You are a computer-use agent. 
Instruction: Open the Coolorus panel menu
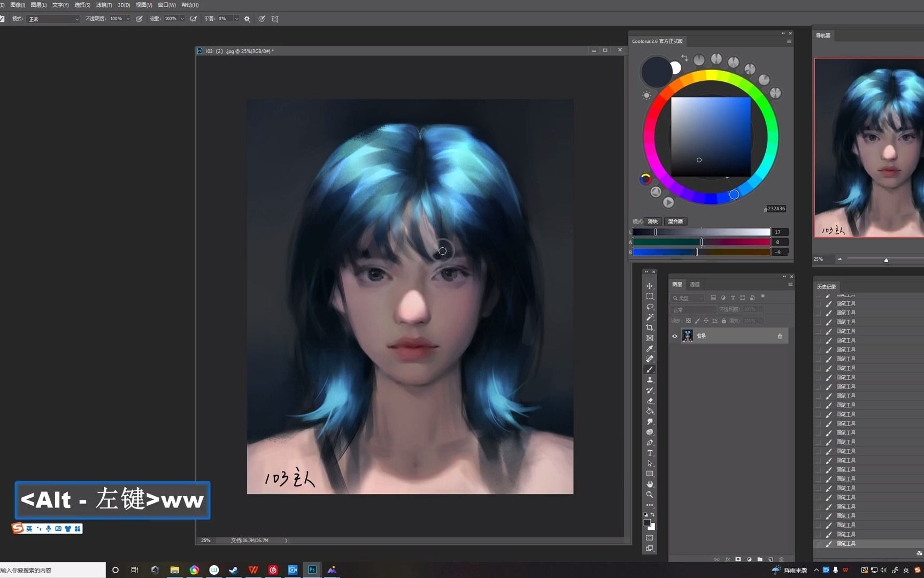(x=789, y=41)
